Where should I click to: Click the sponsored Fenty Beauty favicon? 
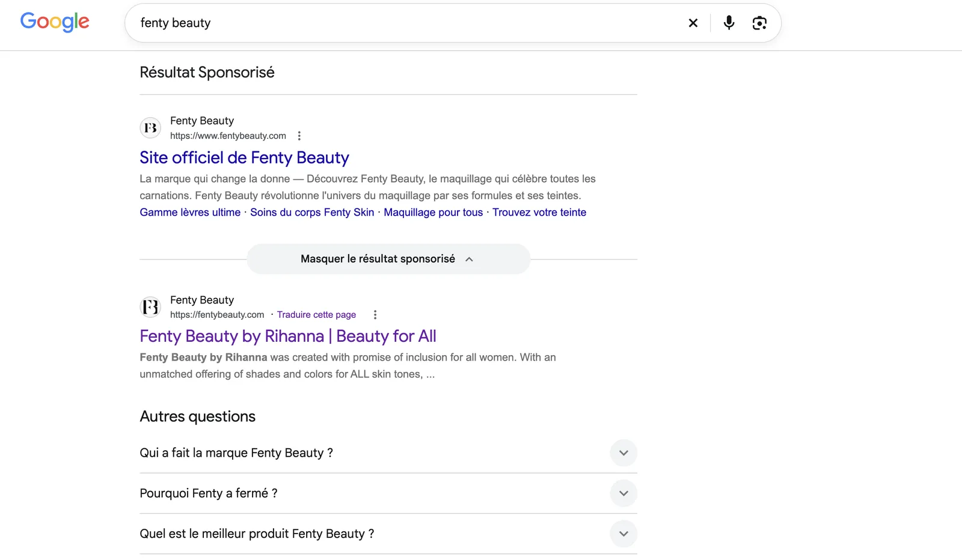[x=150, y=128]
